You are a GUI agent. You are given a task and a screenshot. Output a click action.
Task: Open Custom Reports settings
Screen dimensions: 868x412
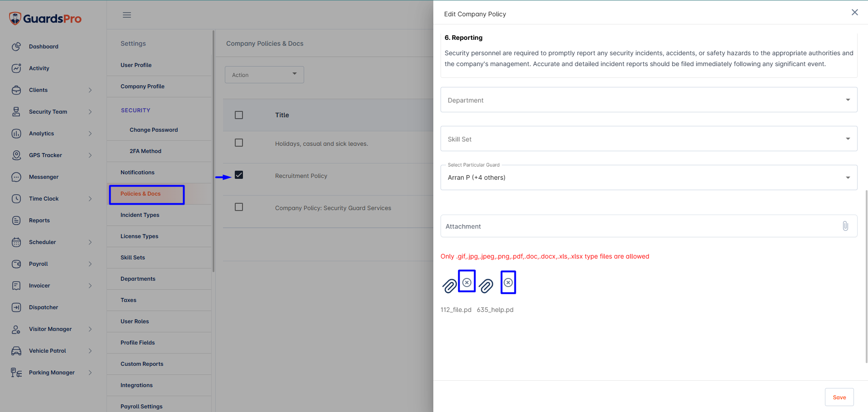pos(159,364)
